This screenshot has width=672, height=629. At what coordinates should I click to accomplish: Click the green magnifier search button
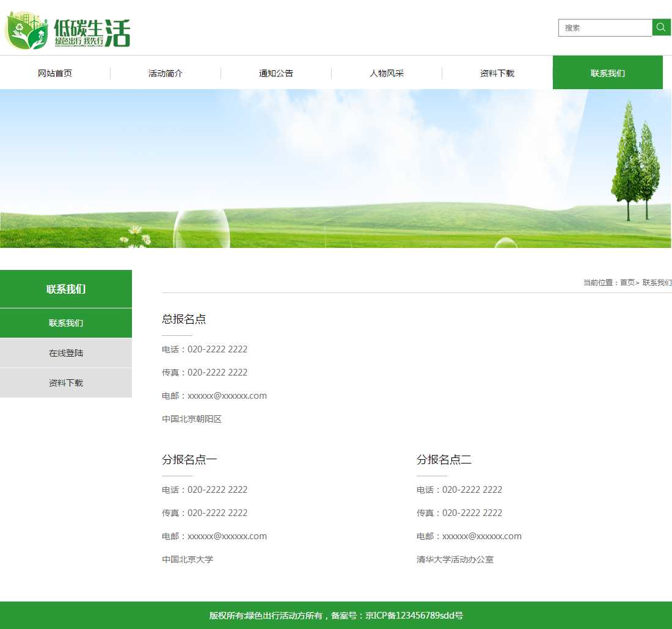click(661, 27)
